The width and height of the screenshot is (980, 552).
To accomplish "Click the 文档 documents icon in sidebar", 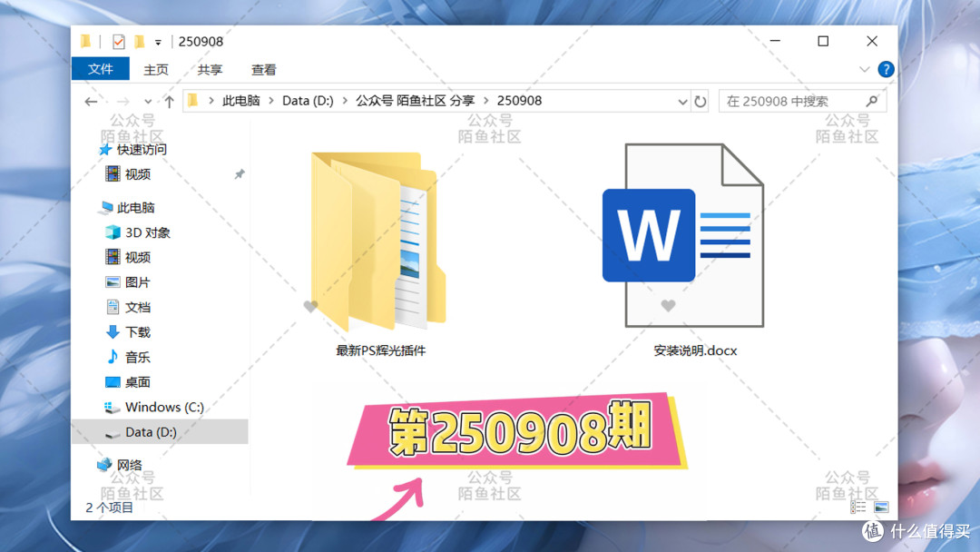I will click(113, 307).
